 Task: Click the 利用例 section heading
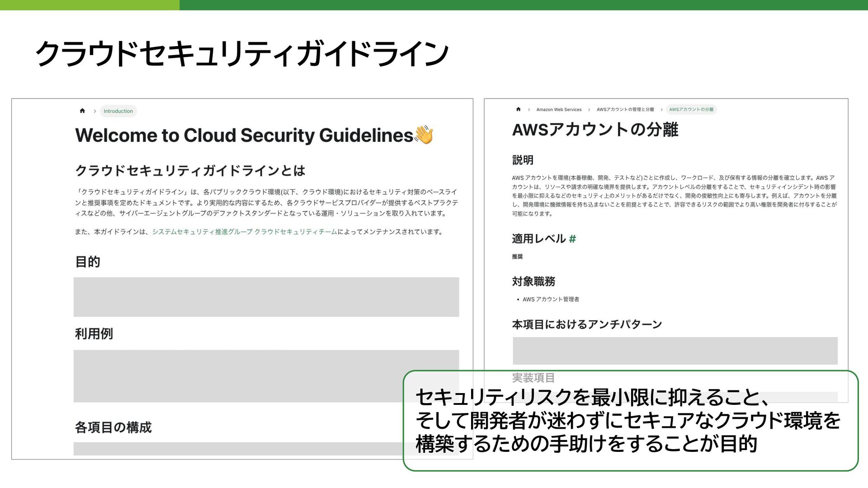pyautogui.click(x=94, y=334)
